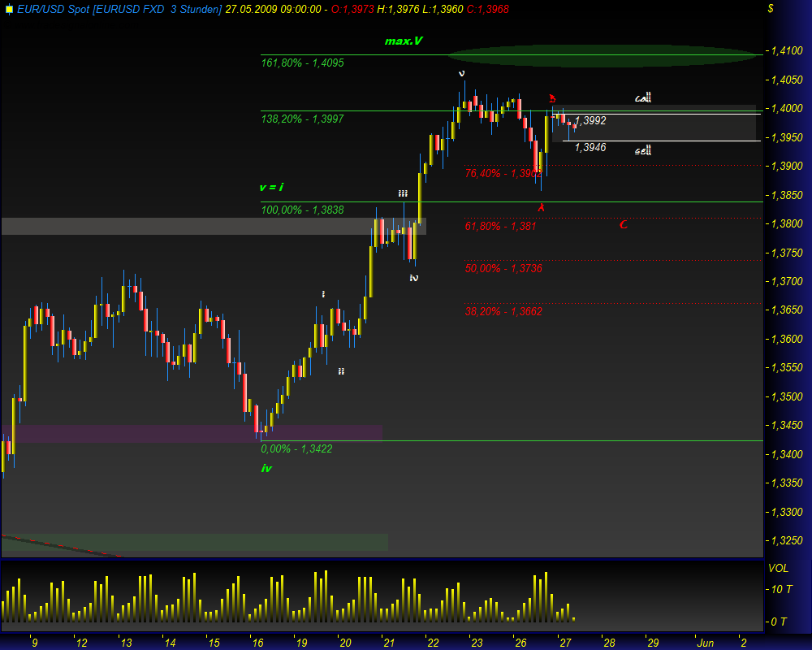Screen dimensions: 812x650
Task: Click the 0,00% - 1,3422 Fibonacci label
Action: (296, 448)
